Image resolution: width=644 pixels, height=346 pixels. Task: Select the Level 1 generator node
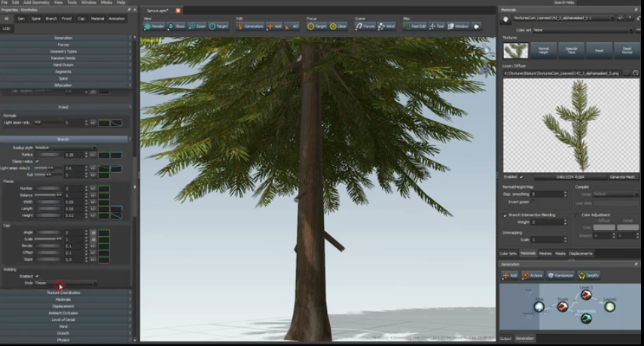[x=586, y=294]
